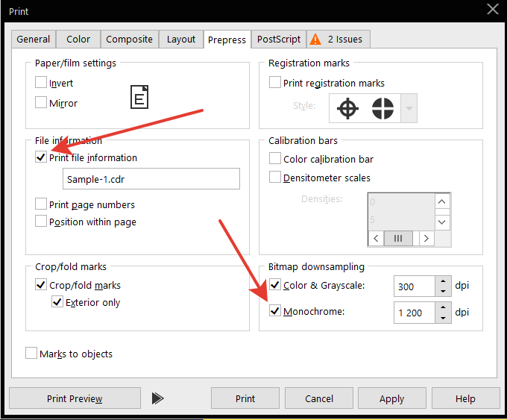Uncheck Monochrome downsampling checkbox
Screen dimensions: 507x420
(x=275, y=310)
